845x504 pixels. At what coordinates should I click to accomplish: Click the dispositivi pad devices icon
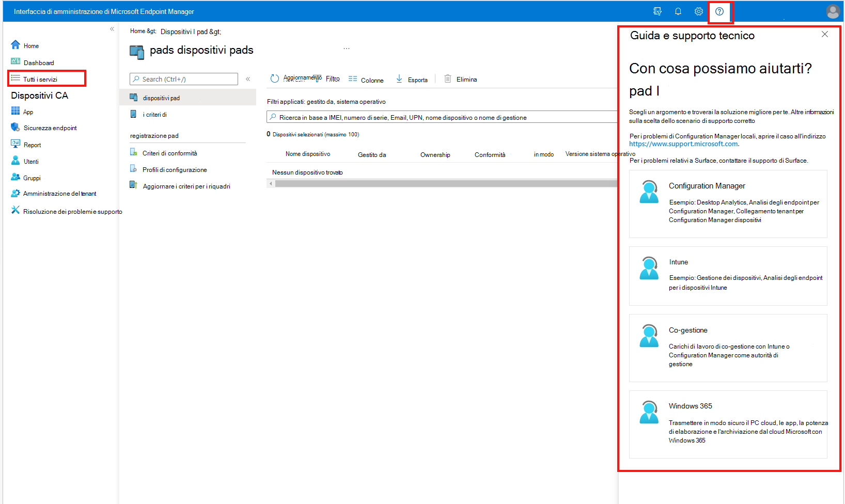point(133,97)
